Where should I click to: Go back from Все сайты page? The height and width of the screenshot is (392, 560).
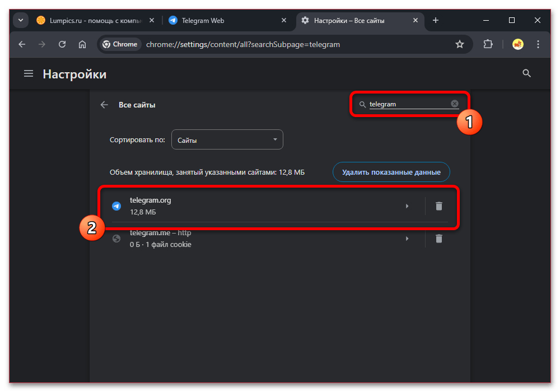pyautogui.click(x=104, y=105)
